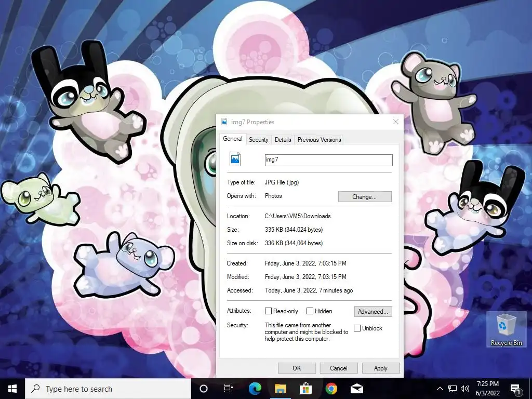Viewport: 532px width, 399px height.
Task: Switch to the Details tab
Action: (x=283, y=140)
